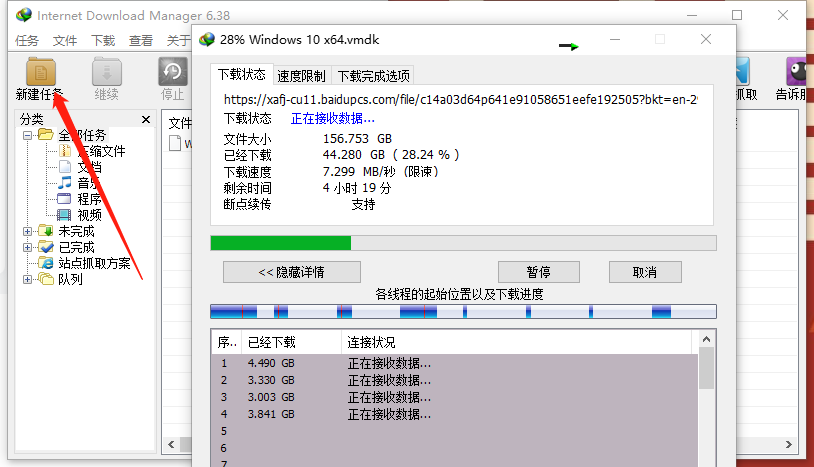Image resolution: width=814 pixels, height=467 pixels.
Task: Click the thread segments progress bar
Action: click(463, 311)
